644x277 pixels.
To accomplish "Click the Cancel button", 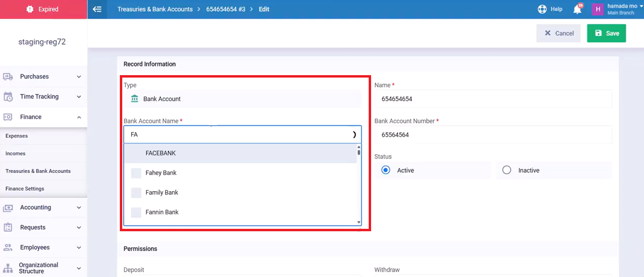I will (x=559, y=33).
